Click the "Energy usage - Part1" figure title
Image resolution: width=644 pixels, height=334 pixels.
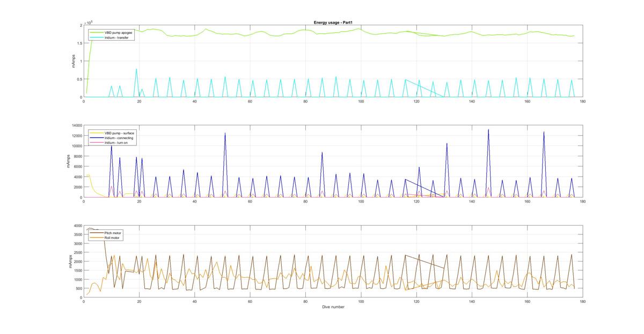point(333,23)
